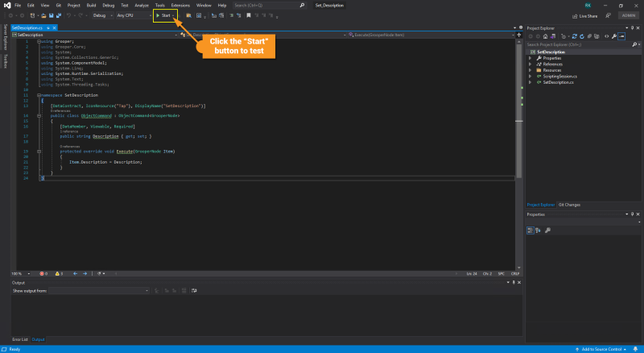This screenshot has width=644, height=353.
Task: Click Add to Source Control
Action: point(601,349)
